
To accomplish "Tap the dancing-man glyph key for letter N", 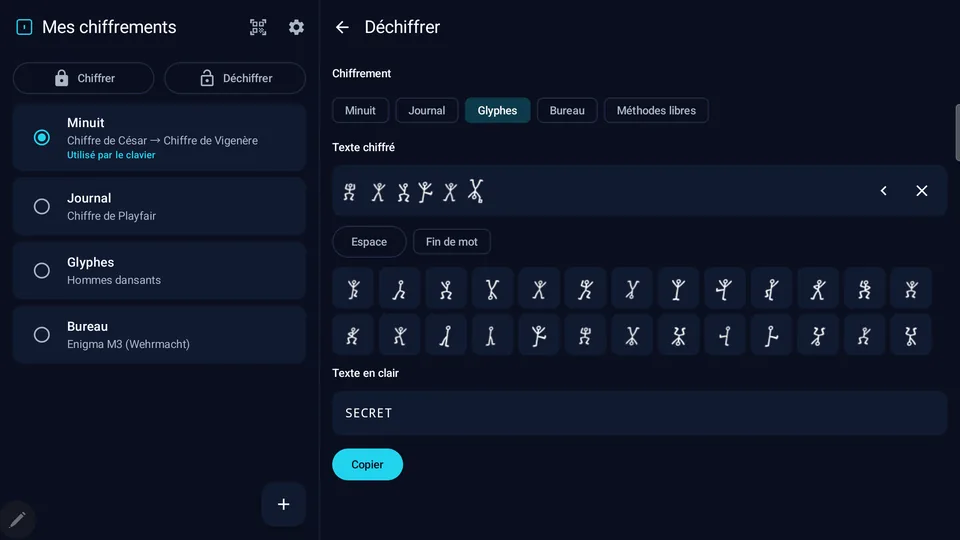I will point(353,336).
